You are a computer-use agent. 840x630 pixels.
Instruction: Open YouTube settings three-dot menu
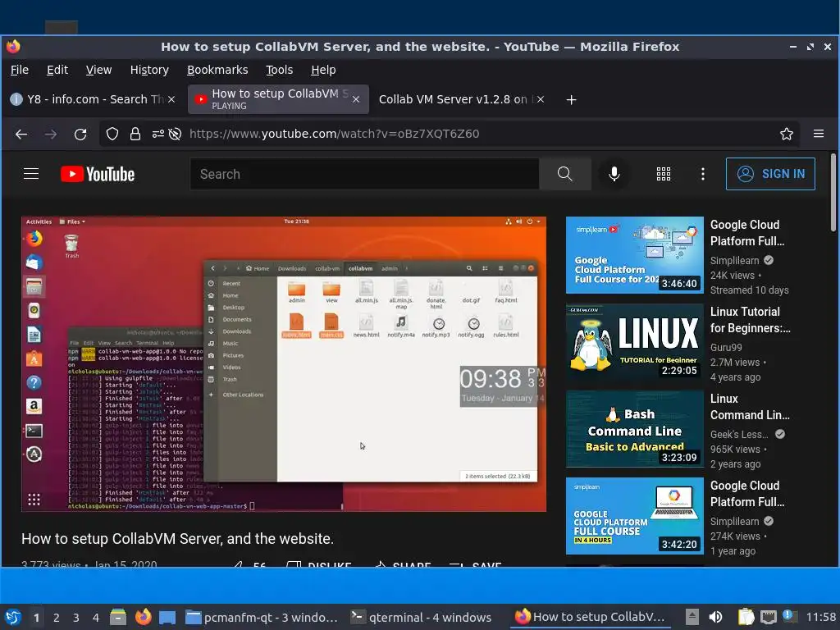tap(703, 174)
